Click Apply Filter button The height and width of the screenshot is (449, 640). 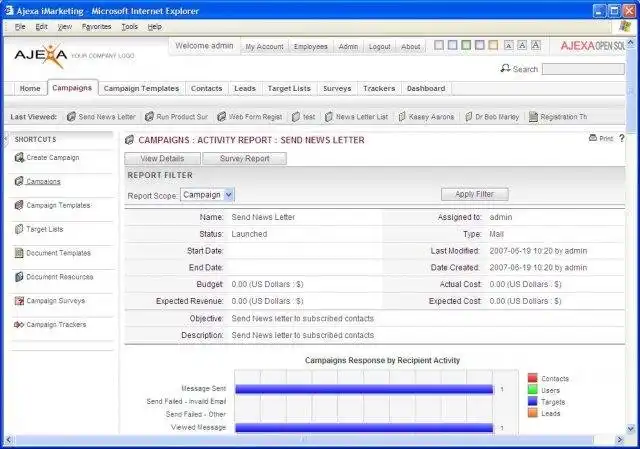pos(475,194)
